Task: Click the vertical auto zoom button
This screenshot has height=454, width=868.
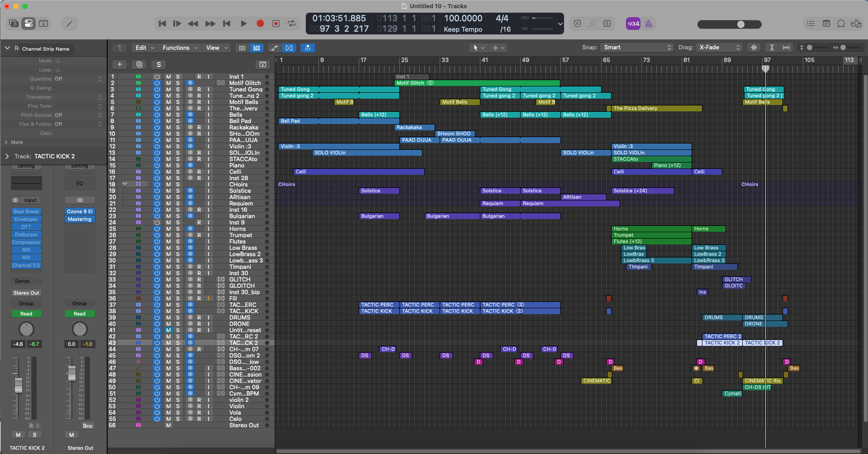Action: click(x=772, y=48)
